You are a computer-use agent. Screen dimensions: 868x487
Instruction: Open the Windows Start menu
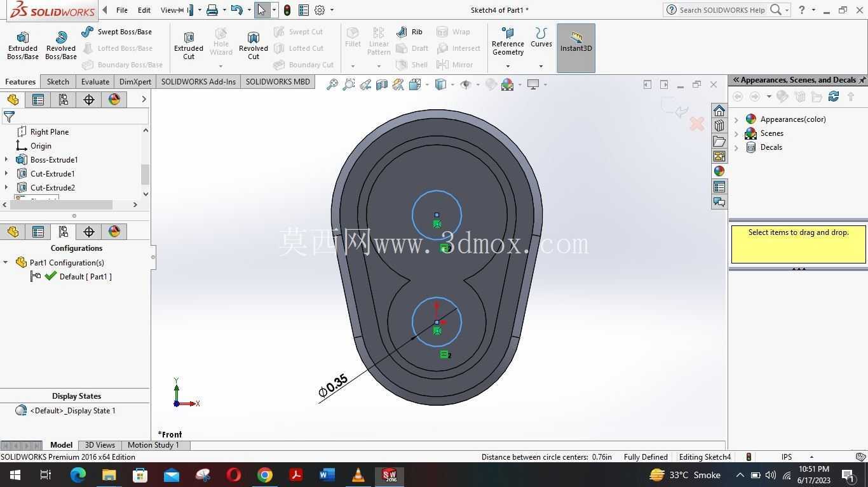click(15, 475)
